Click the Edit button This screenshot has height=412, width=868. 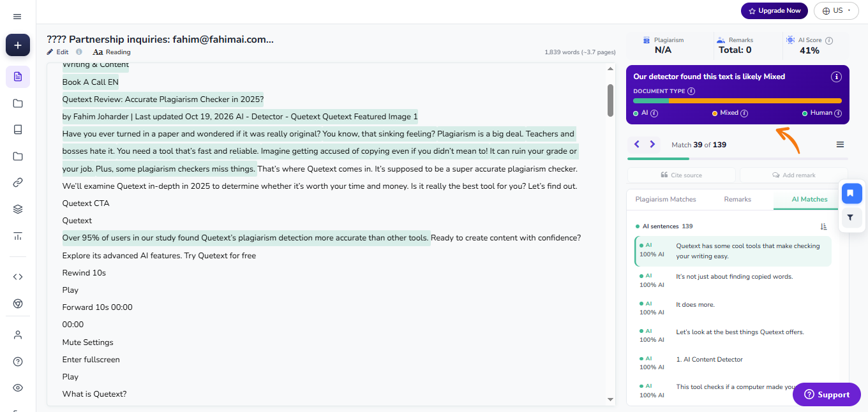[57, 52]
